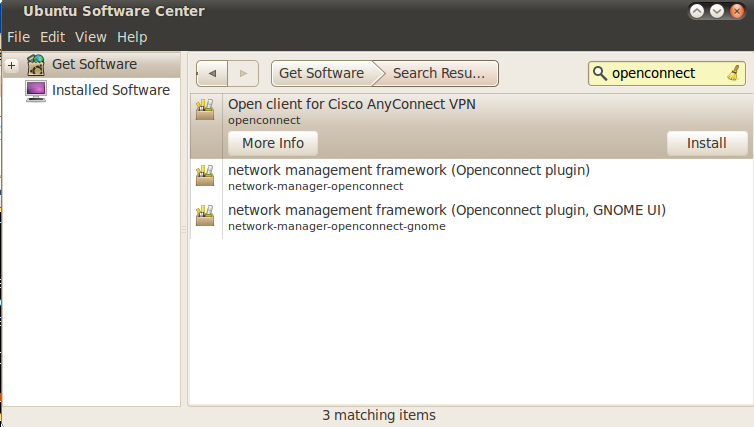The height and width of the screenshot is (427, 754).
Task: Go forward with the right arrow button
Action: pyautogui.click(x=243, y=74)
